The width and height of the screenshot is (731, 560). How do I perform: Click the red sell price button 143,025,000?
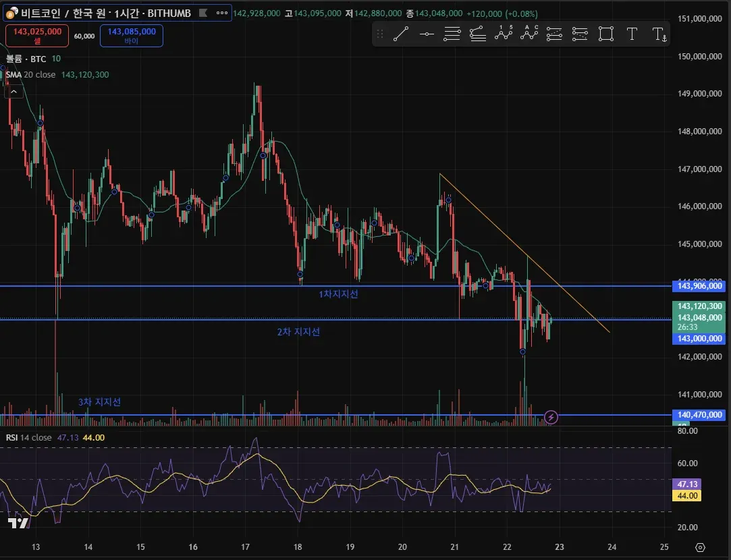37,36
